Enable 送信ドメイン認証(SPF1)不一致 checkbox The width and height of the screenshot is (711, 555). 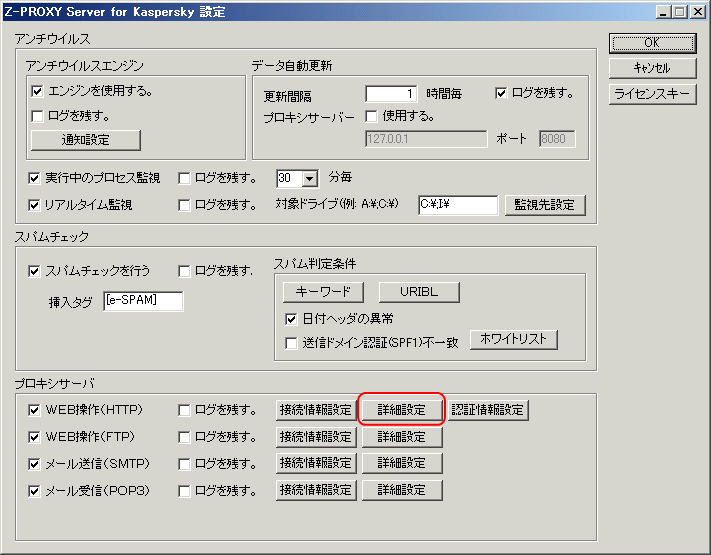tap(291, 343)
